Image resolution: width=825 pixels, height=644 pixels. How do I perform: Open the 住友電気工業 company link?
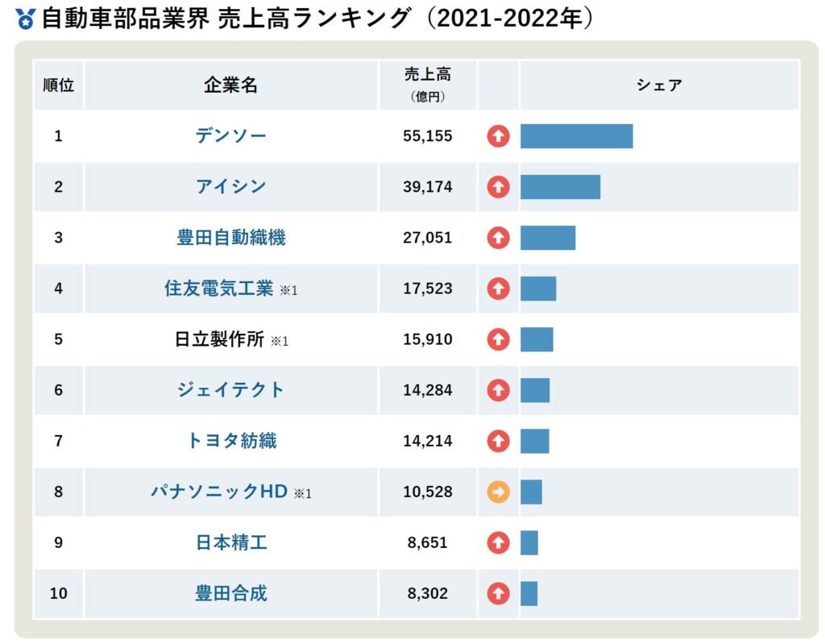[219, 288]
